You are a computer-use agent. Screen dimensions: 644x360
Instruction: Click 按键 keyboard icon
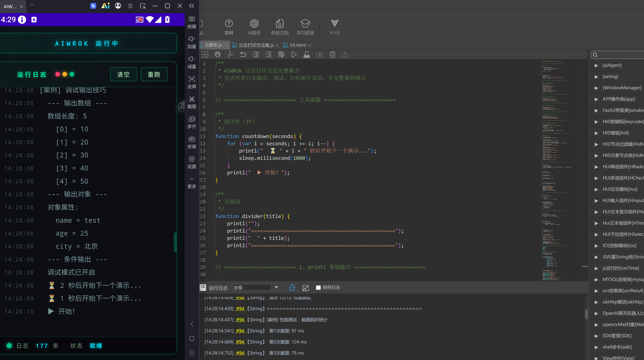tap(192, 23)
